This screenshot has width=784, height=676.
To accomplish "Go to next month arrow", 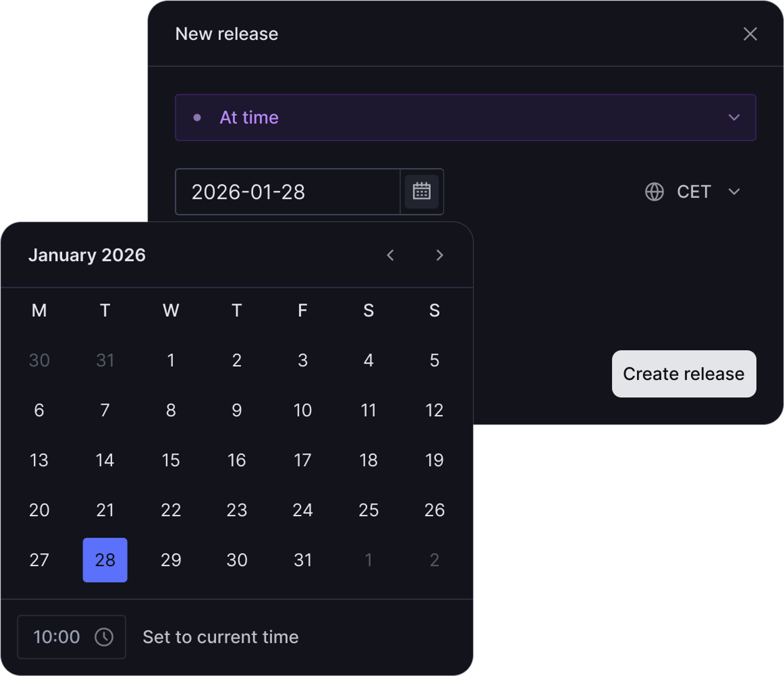I will tap(439, 255).
